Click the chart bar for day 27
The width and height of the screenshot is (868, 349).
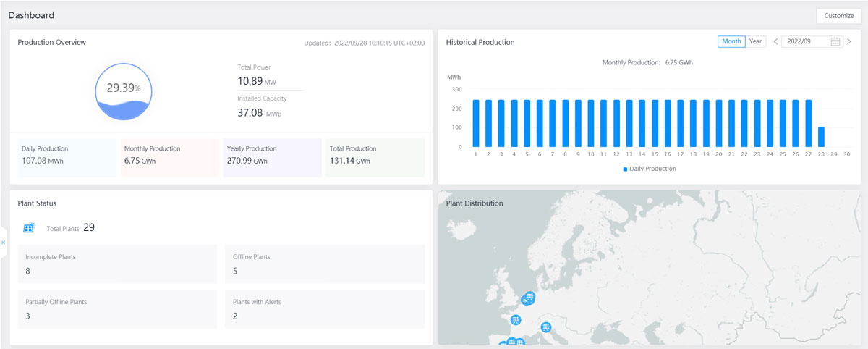pyautogui.click(x=808, y=124)
